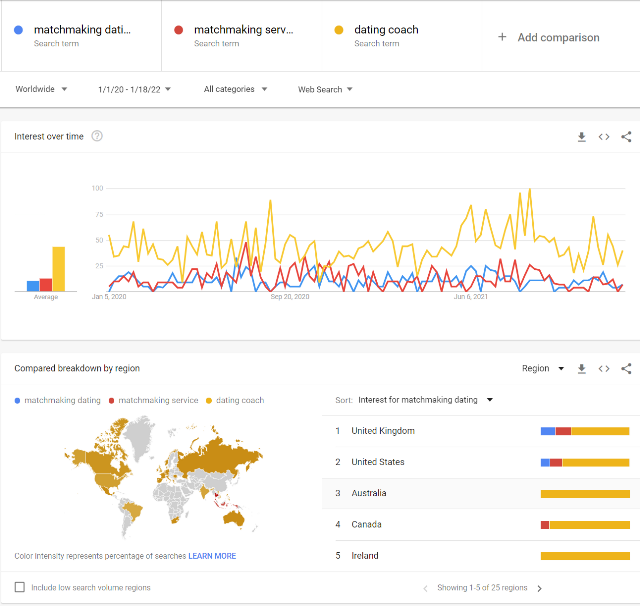Change Sort by interest dropdown
This screenshot has width=640, height=606.
pos(425,400)
